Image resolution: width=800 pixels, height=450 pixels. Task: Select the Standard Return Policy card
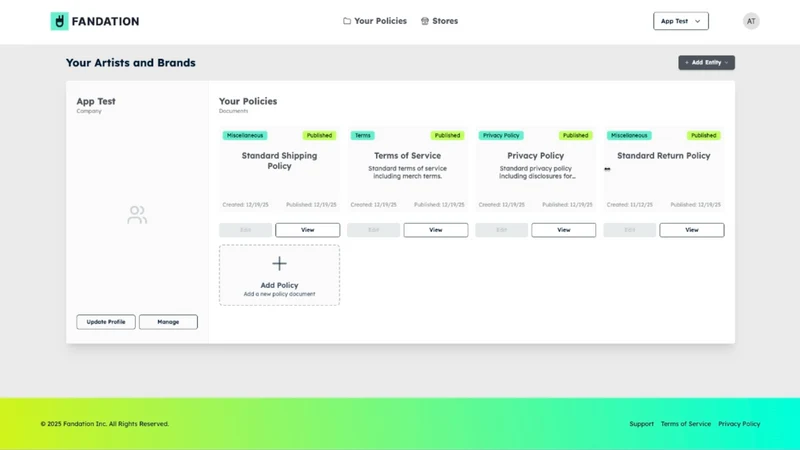(664, 169)
